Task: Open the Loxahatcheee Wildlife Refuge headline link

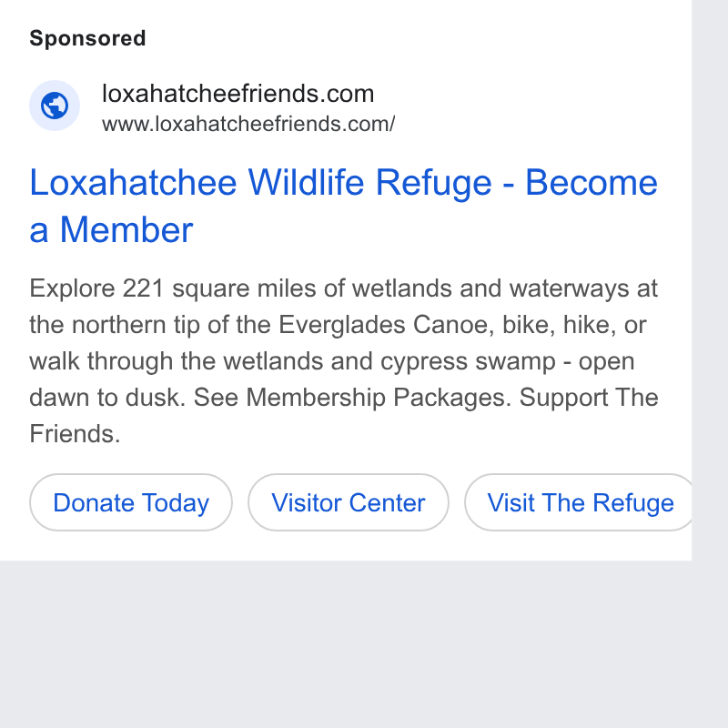Action: [x=344, y=206]
